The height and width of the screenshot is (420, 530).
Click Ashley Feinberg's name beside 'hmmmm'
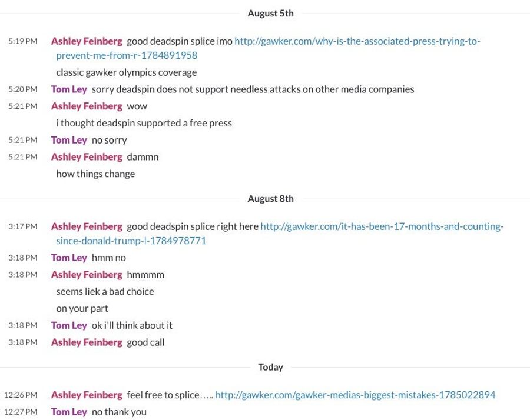(87, 275)
